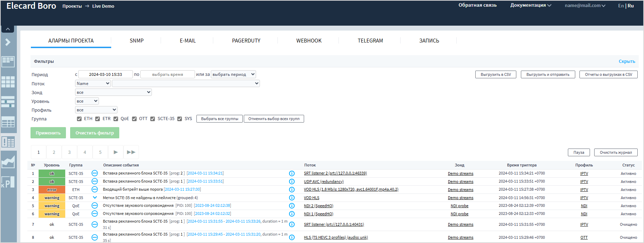Click the period start date input field
This screenshot has width=644, height=243.
click(105, 74)
